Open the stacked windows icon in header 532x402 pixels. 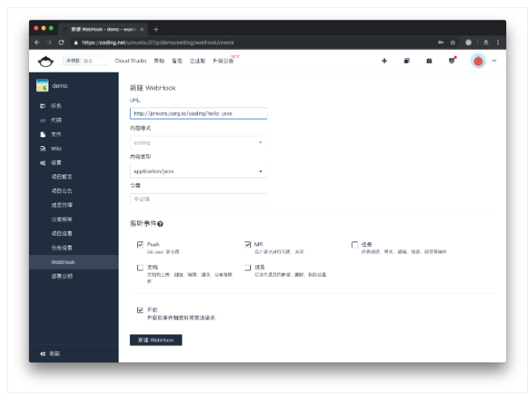pos(406,61)
